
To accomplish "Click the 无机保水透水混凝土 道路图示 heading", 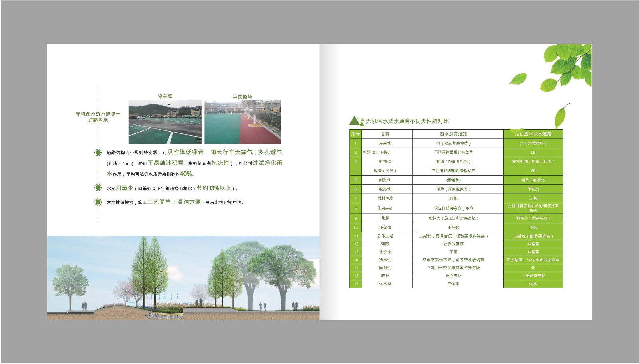I will point(98,117).
